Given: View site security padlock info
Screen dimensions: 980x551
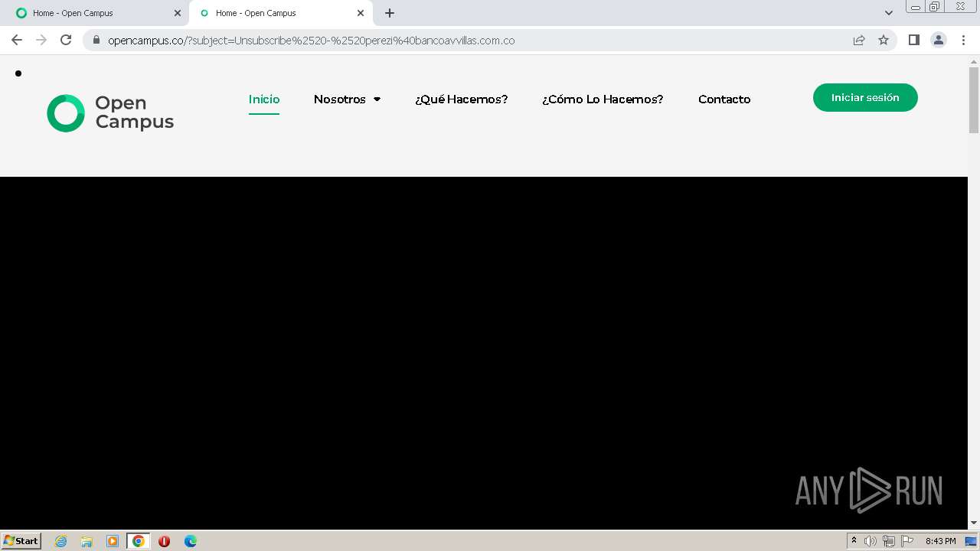Looking at the screenshot, I should pos(96,40).
